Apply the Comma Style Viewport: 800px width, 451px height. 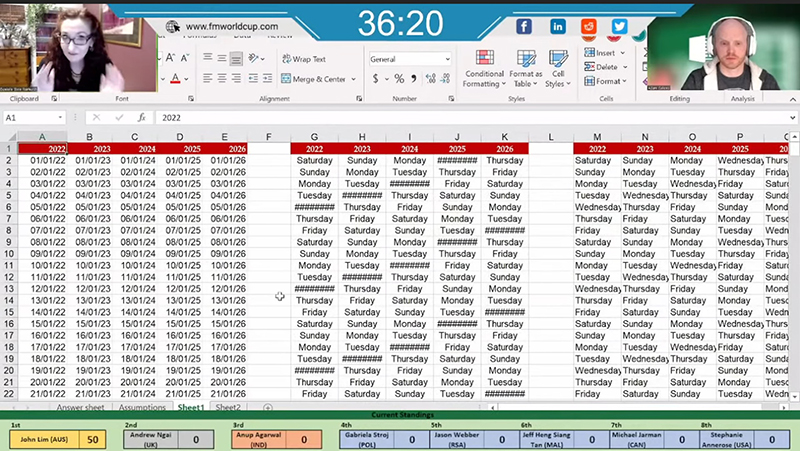coord(414,79)
